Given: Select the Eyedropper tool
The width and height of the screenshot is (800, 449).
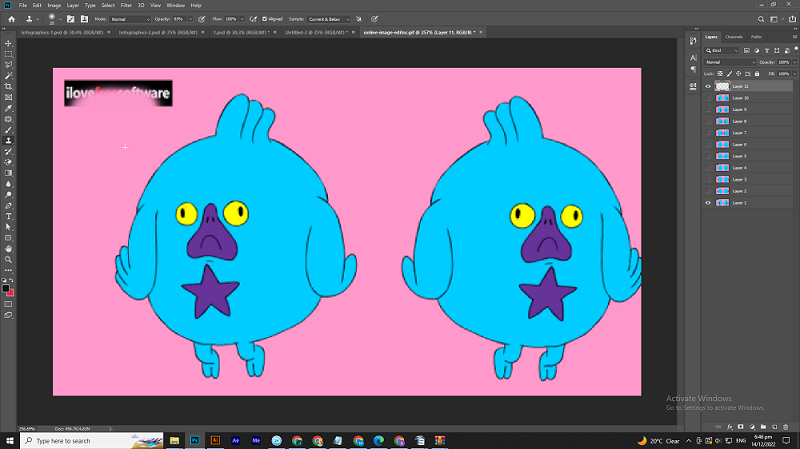Looking at the screenshot, I should [x=8, y=108].
